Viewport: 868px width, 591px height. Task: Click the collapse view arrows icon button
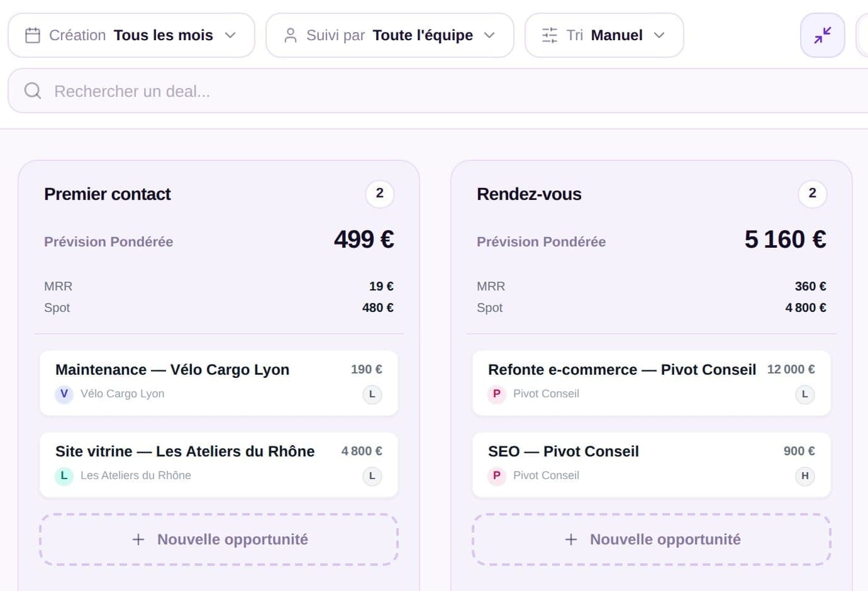point(822,35)
